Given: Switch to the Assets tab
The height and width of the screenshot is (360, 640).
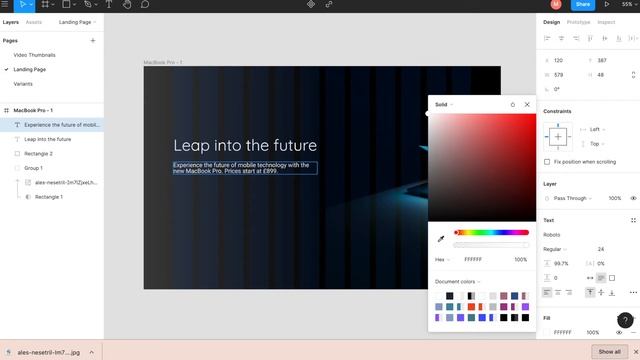Looking at the screenshot, I should click(x=33, y=22).
